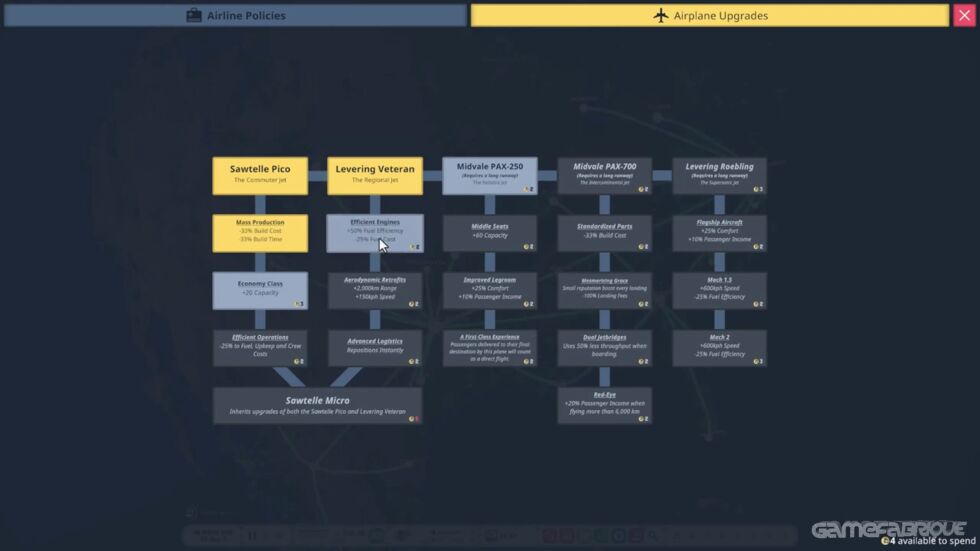
Task: Select the Aerodynamic Retrofits upgrade
Action: [375, 290]
